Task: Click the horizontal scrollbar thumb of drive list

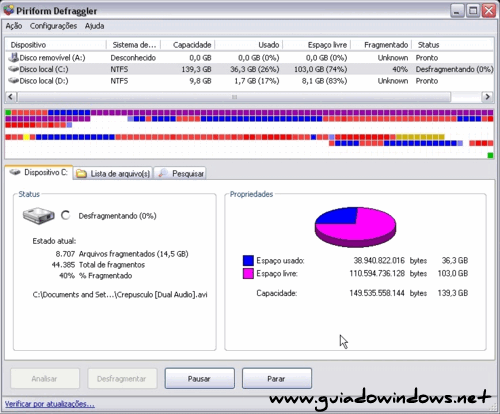Action: [x=234, y=97]
